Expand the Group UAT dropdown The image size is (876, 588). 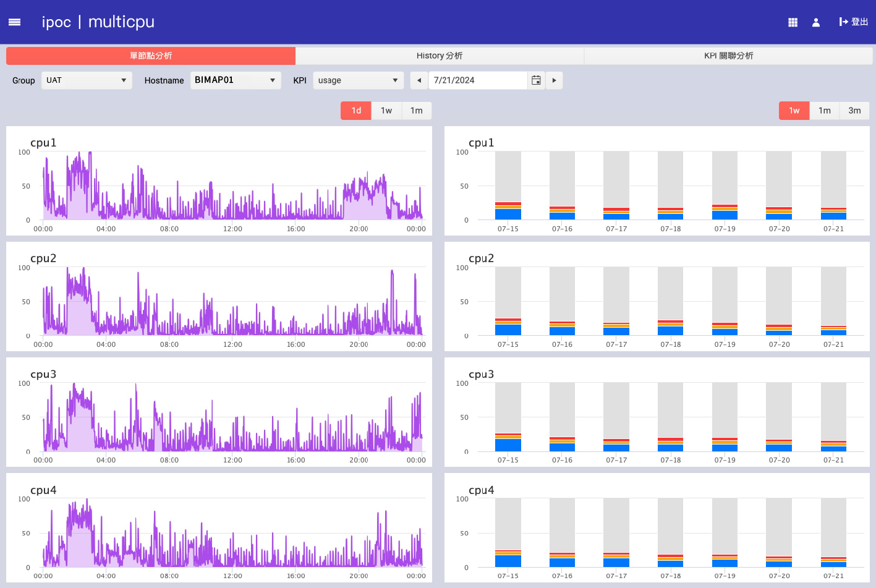click(87, 80)
